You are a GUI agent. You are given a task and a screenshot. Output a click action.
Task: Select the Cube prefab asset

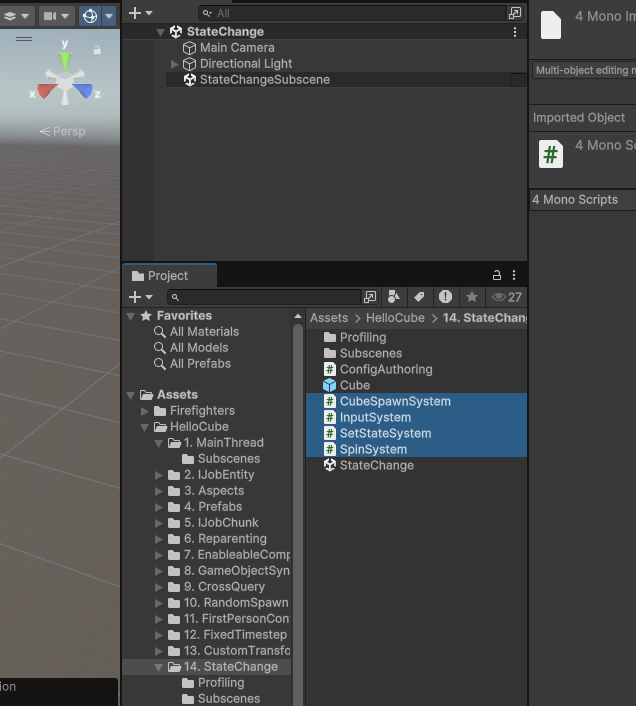point(347,385)
